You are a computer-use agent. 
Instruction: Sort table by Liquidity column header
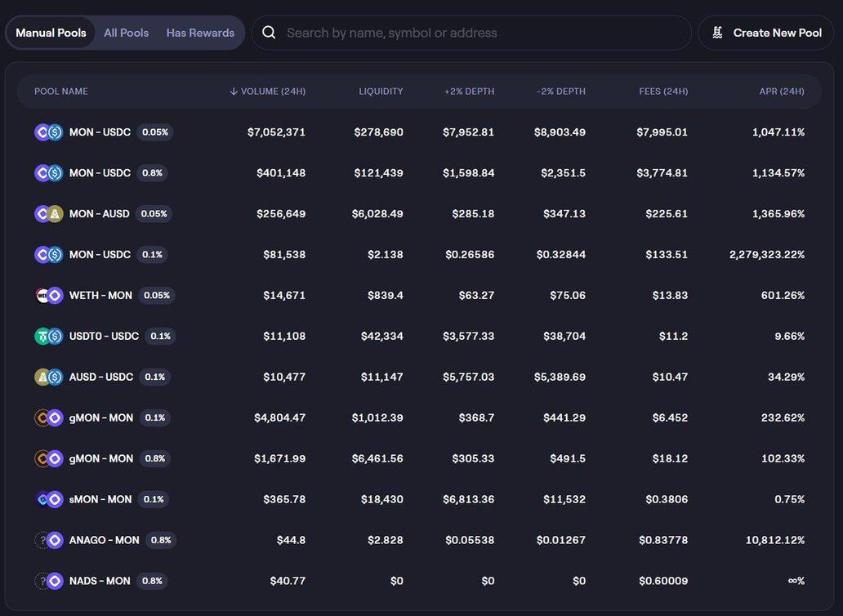(381, 92)
